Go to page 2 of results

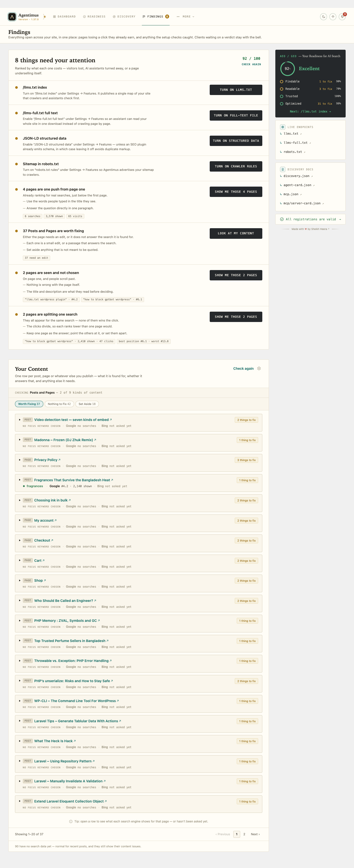(244, 834)
